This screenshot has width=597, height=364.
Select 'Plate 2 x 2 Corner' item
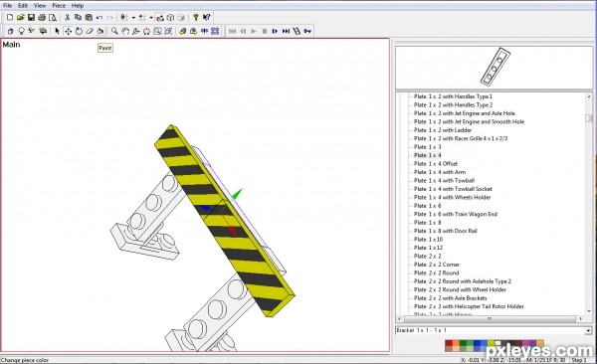tap(437, 265)
